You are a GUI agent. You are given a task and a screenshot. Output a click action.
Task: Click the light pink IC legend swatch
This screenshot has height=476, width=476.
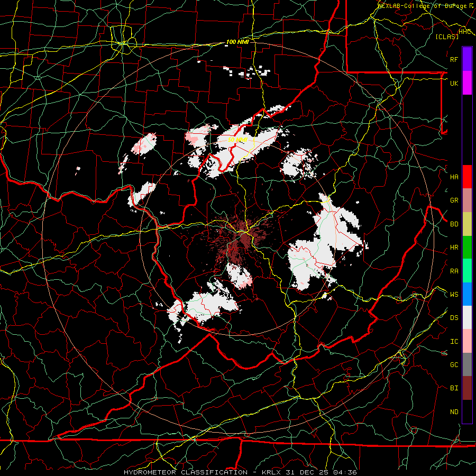pyautogui.click(x=467, y=341)
